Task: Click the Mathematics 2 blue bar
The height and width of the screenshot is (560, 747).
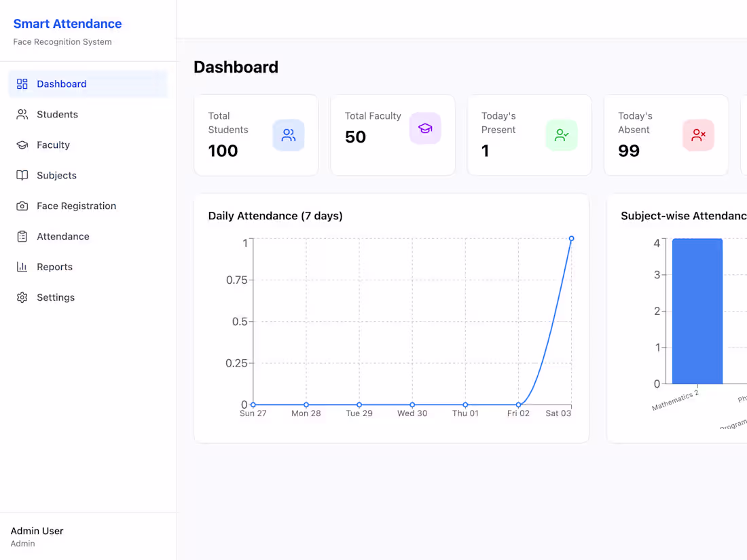Action: tap(697, 311)
